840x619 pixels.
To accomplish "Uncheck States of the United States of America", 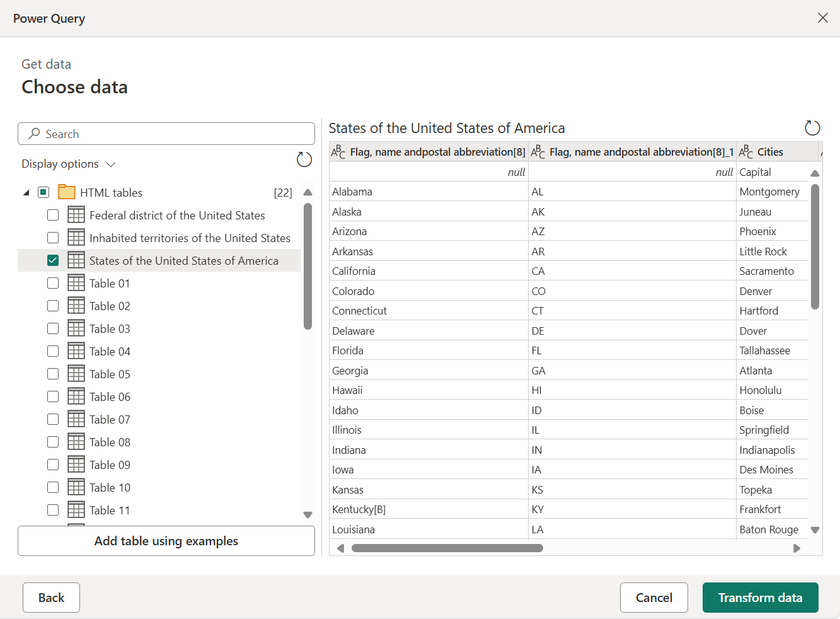I will (x=53, y=260).
